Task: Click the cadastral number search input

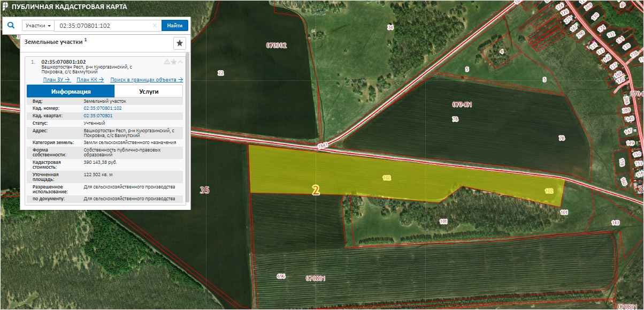Action: 103,26
